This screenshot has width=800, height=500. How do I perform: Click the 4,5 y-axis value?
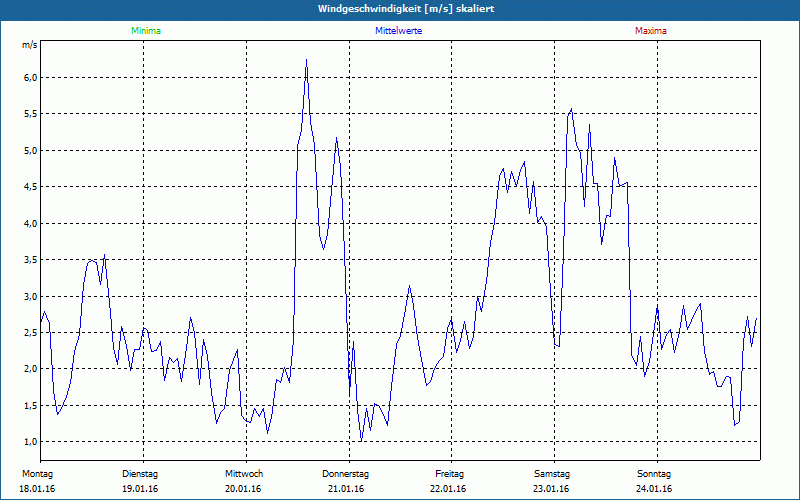pos(31,187)
